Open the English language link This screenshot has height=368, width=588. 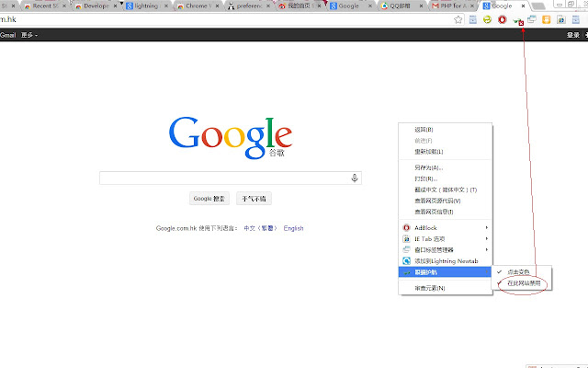point(294,228)
